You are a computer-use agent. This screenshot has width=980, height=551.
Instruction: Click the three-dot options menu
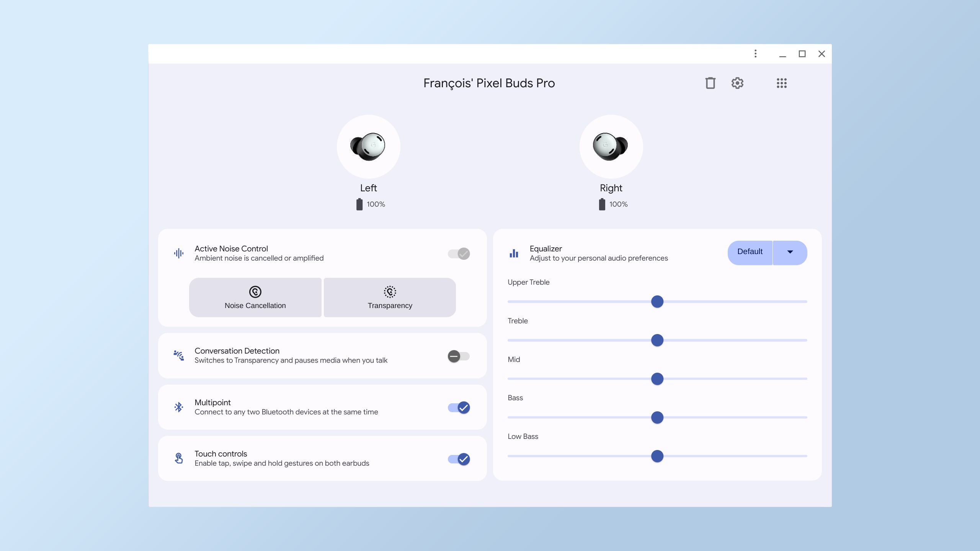[755, 53]
